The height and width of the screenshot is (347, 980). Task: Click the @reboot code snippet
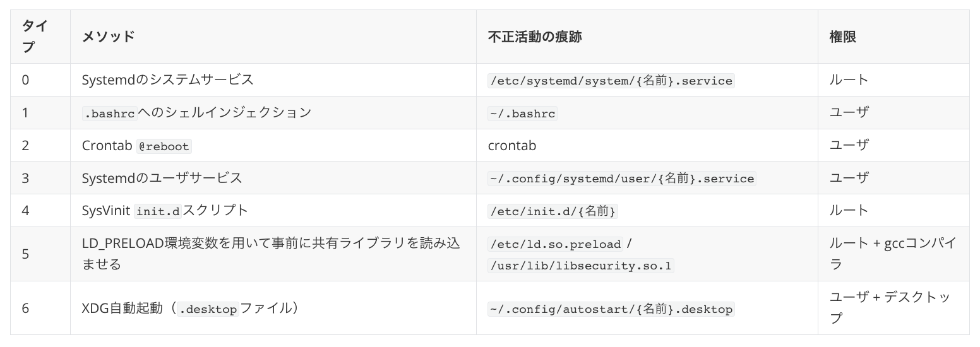pyautogui.click(x=164, y=146)
